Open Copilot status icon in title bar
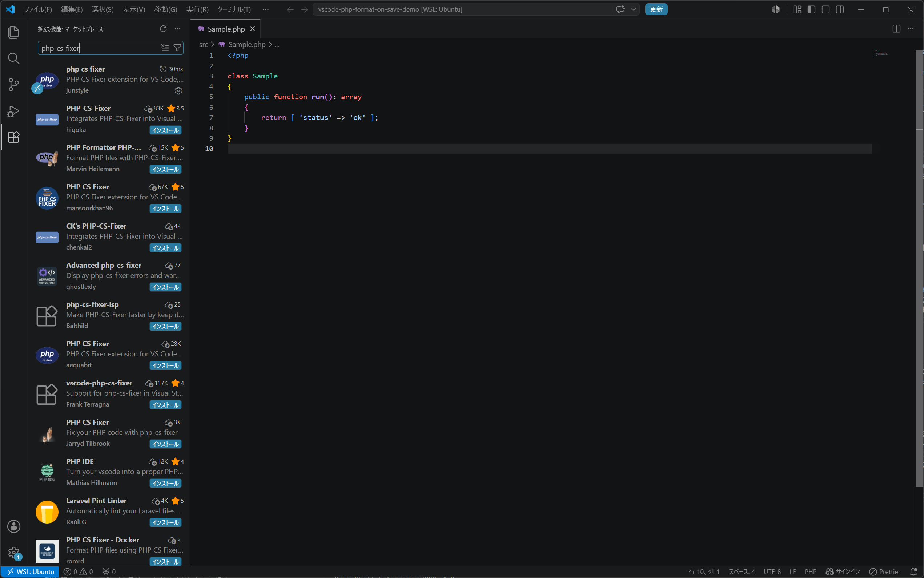Screen dimensions: 924x578 (x=776, y=9)
